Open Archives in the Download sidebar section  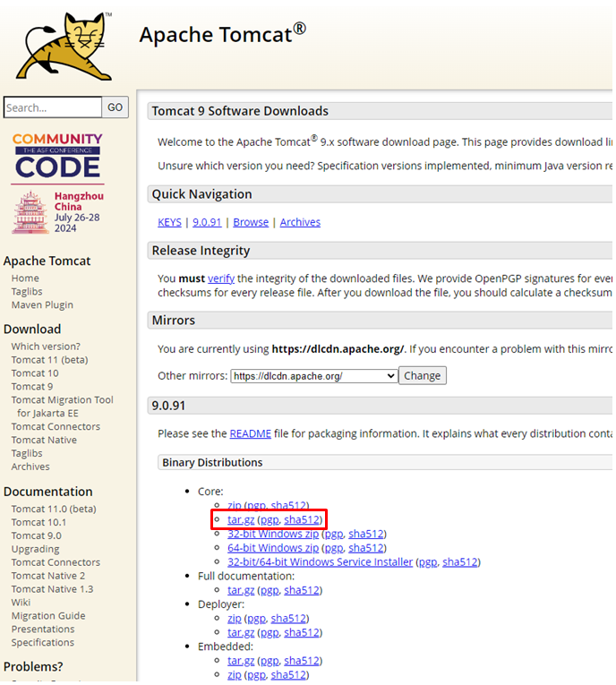30,467
